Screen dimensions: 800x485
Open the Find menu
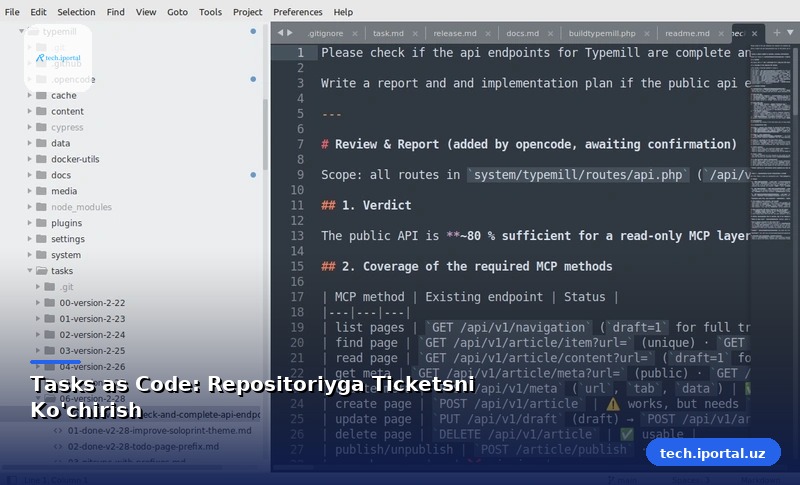115,12
